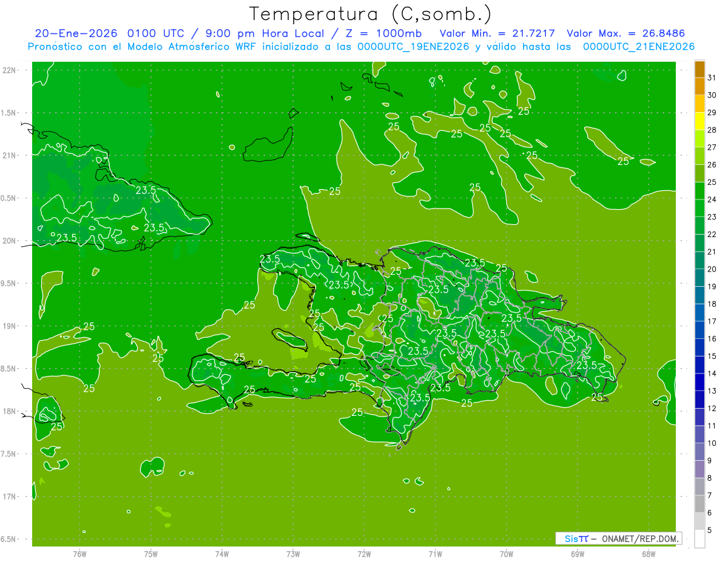Click the "15" colorbar scale label
Viewport: 728px width, 562px height.
tap(712, 356)
